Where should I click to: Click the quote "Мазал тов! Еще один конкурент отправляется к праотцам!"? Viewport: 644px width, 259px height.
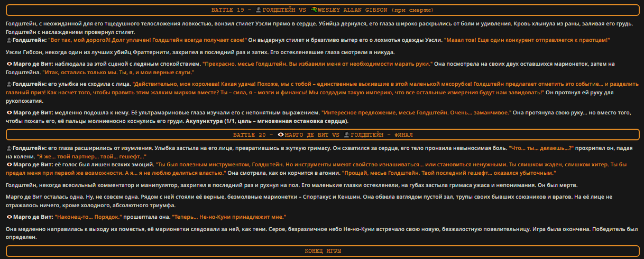click(x=527, y=40)
